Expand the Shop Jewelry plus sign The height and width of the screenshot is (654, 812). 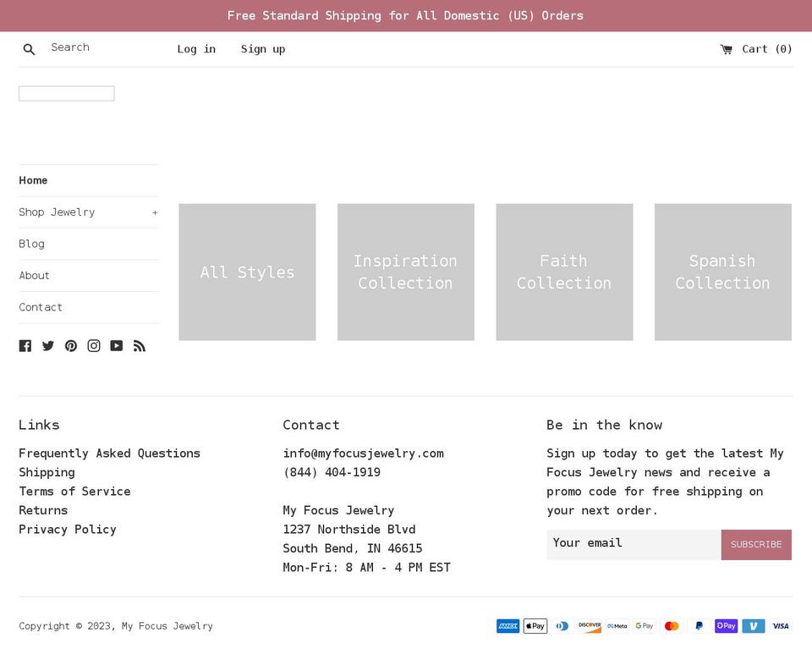155,213
